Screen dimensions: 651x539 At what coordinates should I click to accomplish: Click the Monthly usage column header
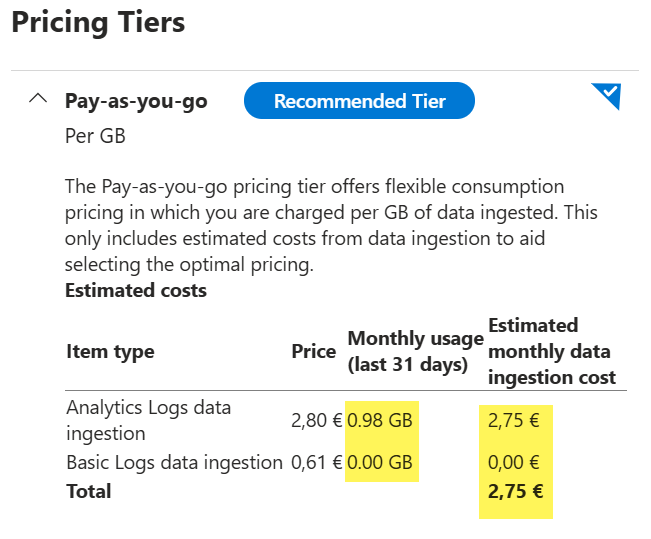click(x=416, y=351)
